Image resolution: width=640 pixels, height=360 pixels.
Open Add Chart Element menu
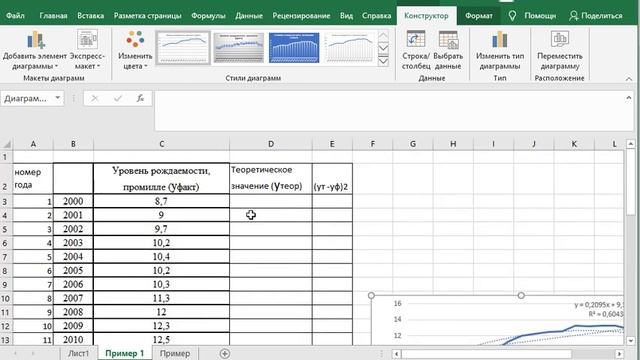click(35, 50)
